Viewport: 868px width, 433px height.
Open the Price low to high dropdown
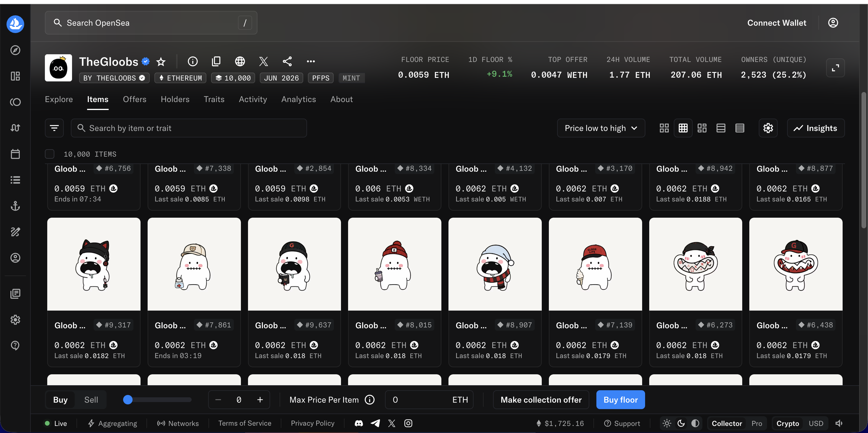(x=601, y=128)
